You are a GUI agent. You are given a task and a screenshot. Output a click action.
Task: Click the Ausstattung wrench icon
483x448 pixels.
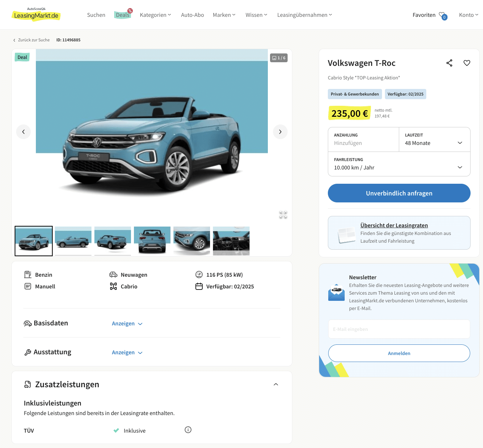[x=28, y=352]
